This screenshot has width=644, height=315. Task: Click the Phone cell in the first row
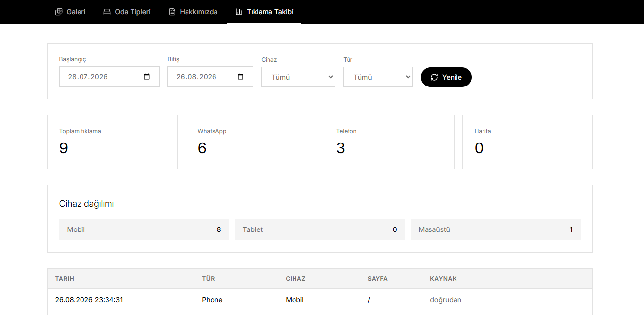(212, 300)
